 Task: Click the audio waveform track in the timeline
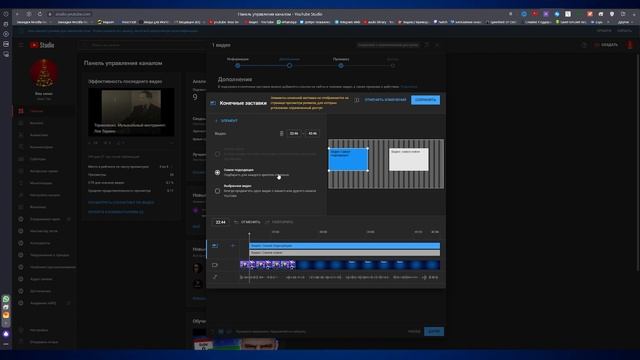[x=340, y=277]
